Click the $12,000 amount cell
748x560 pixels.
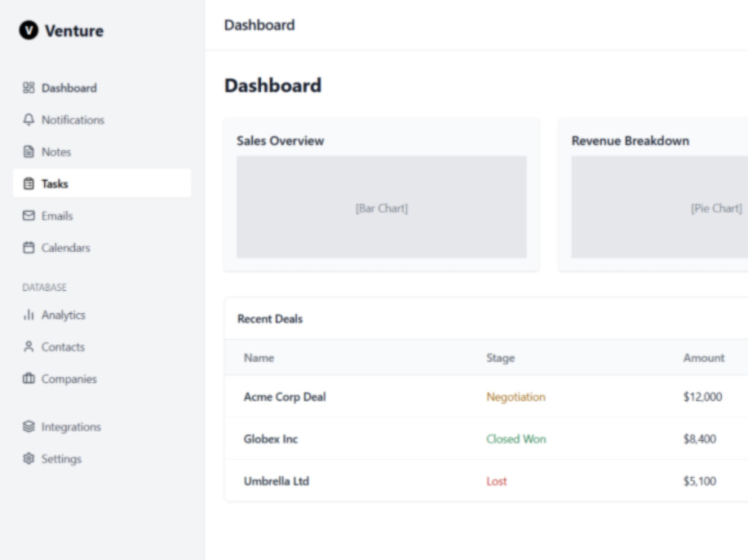pos(702,397)
